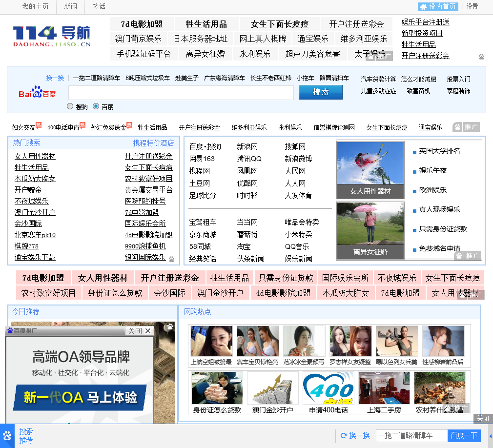Open the 我的主页 tab
The width and height of the screenshot is (493, 448).
(36, 7)
